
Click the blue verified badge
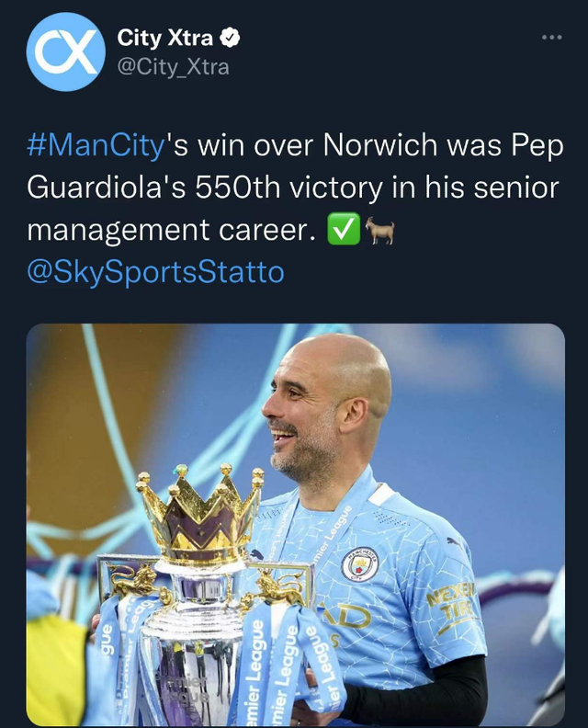233,38
